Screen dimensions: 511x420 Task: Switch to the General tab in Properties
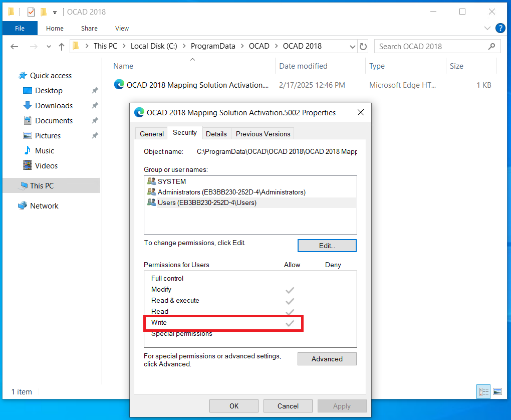click(151, 134)
